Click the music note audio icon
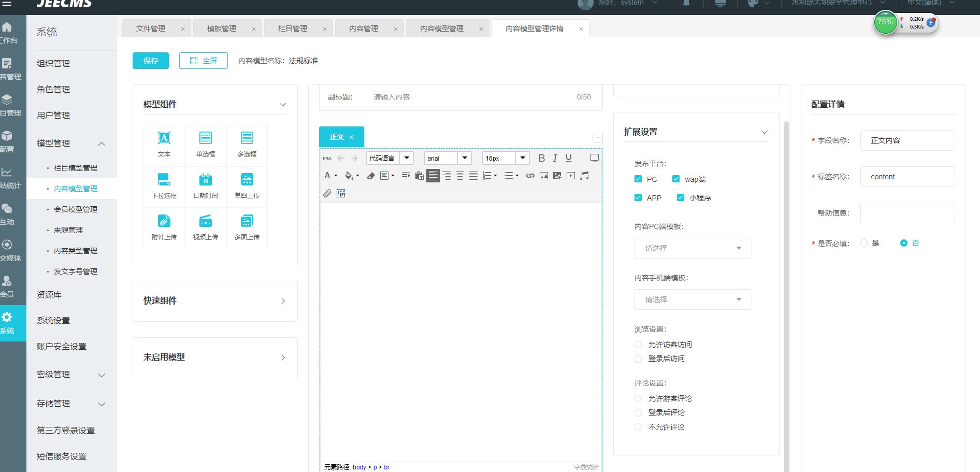Viewport: 980px width, 472px height. pos(584,176)
